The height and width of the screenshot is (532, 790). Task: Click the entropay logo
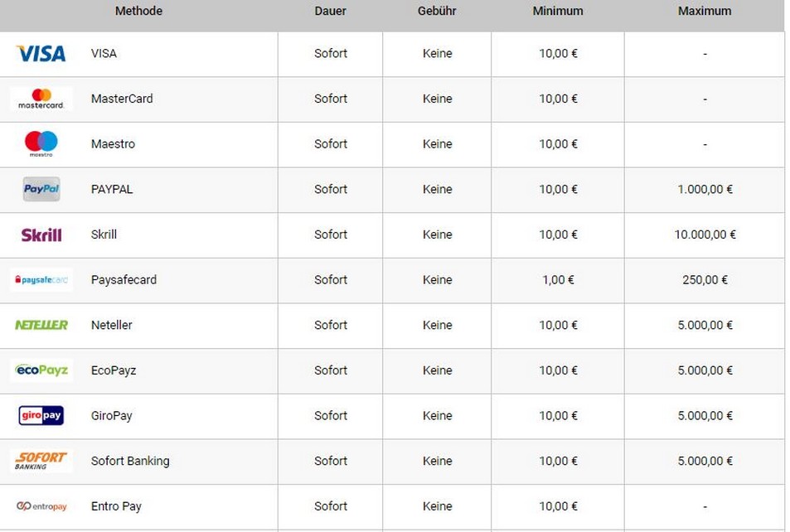click(41, 506)
